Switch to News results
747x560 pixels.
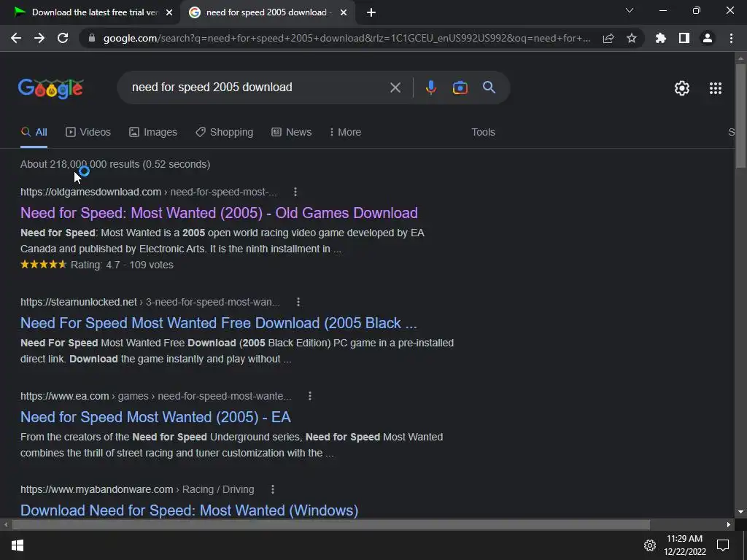pyautogui.click(x=292, y=133)
